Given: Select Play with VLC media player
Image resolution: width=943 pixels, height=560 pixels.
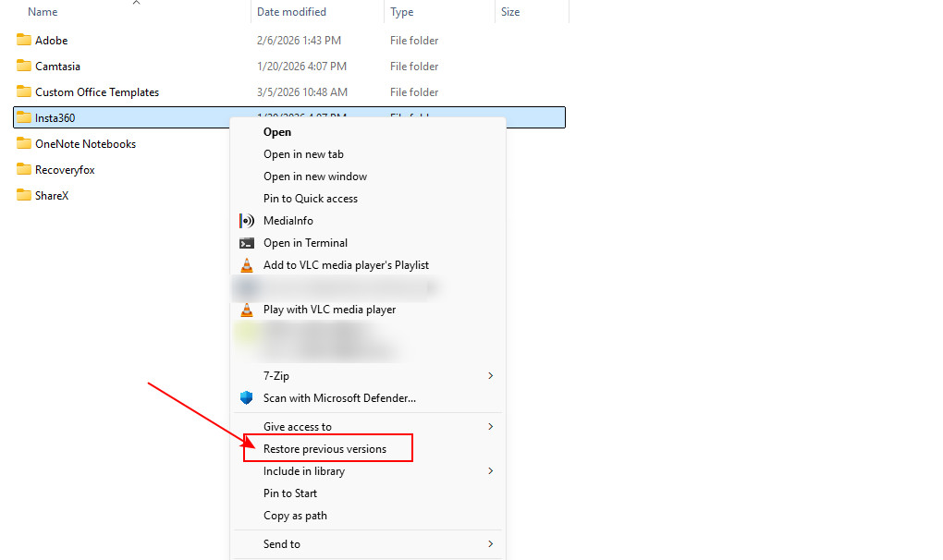Looking at the screenshot, I should pos(329,310).
